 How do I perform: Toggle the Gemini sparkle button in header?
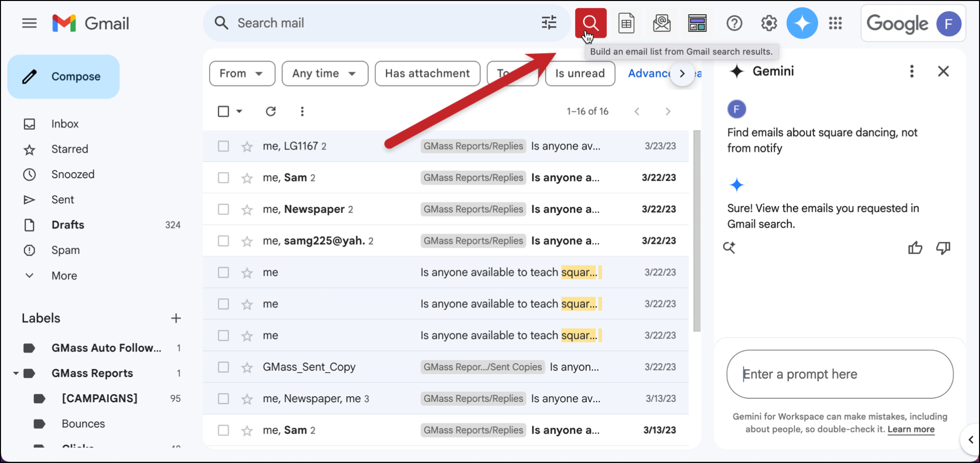802,23
